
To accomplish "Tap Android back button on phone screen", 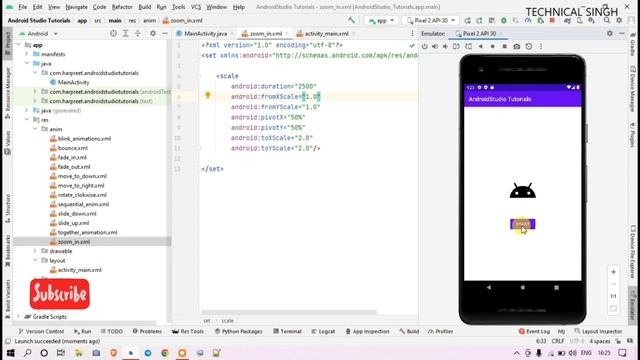I will (489, 287).
